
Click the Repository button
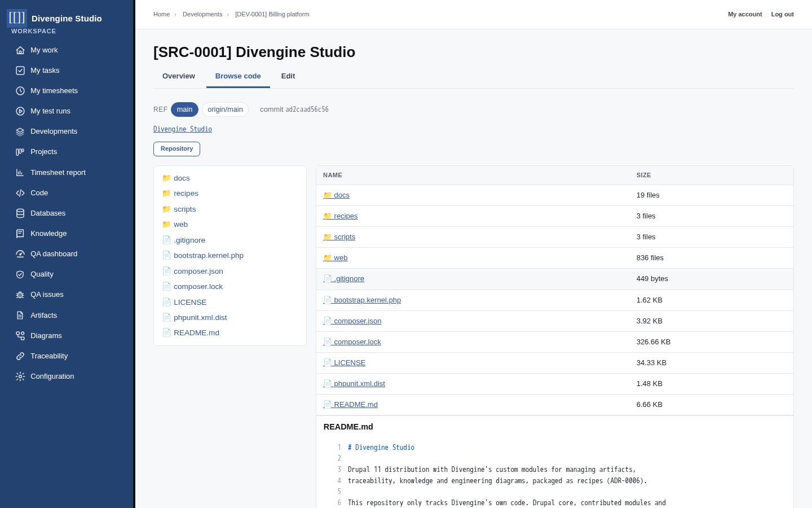[176, 149]
